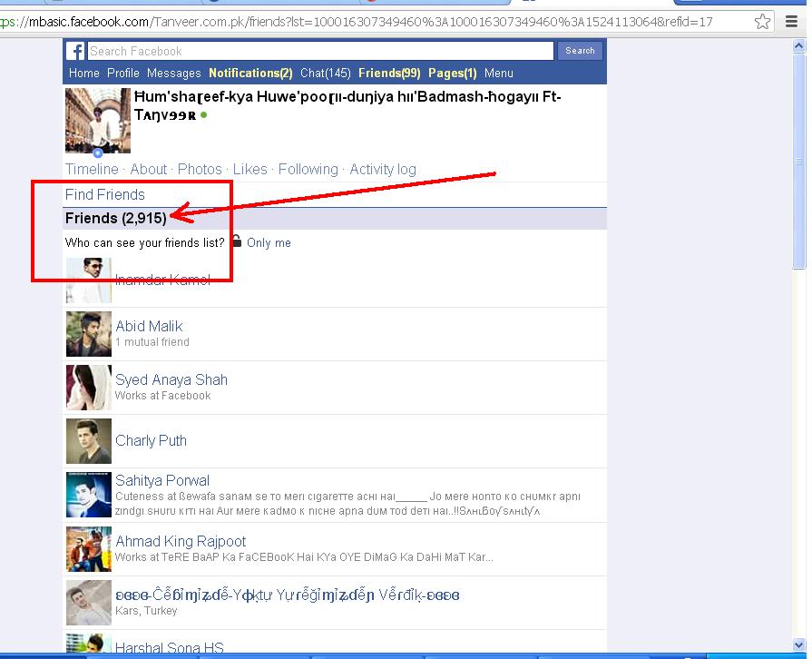812x659 pixels.
Task: Click 'Who can see your friends list?' text
Action: (x=145, y=242)
